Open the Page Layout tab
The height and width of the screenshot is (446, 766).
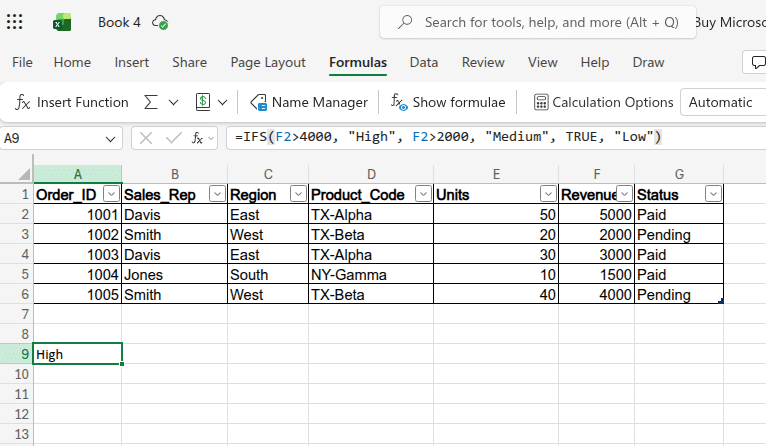point(268,62)
